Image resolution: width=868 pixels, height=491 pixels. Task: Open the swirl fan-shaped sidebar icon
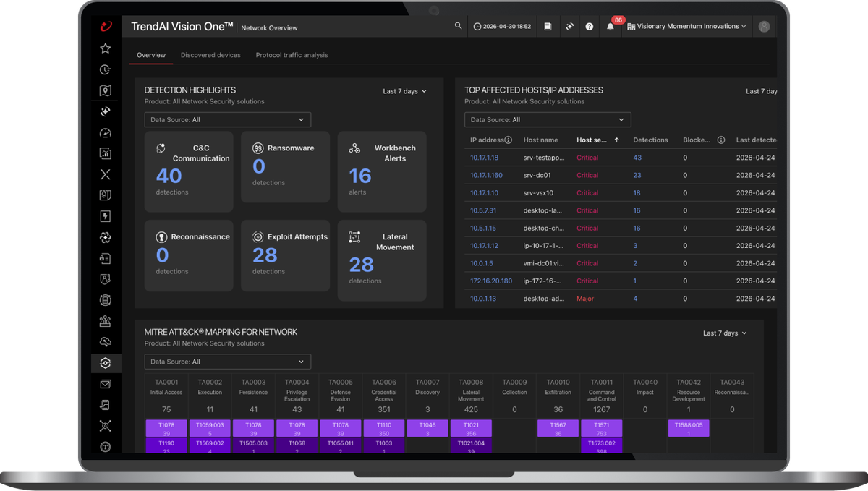[106, 237]
